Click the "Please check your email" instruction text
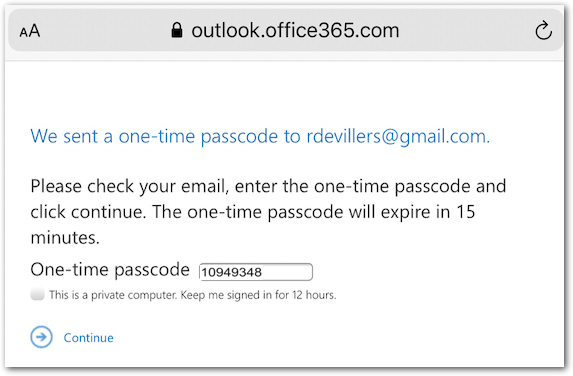This screenshot has height=376, width=573. tap(129, 187)
